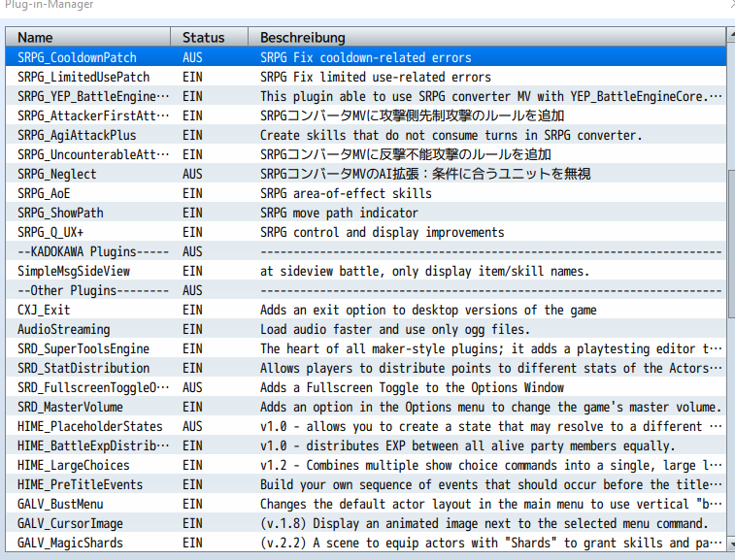The image size is (735, 560).
Task: Select the HIME_BattleExpDistrib plugin entry
Action: click(x=366, y=446)
